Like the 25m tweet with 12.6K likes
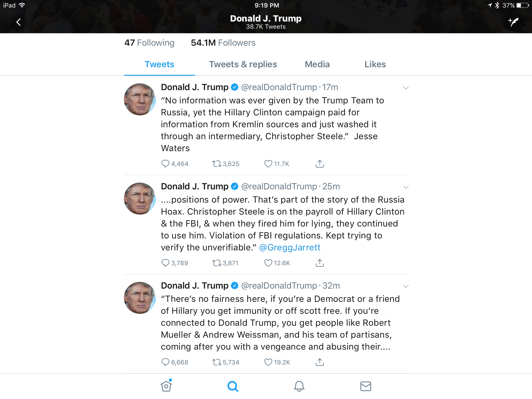532x399 pixels. click(x=268, y=263)
